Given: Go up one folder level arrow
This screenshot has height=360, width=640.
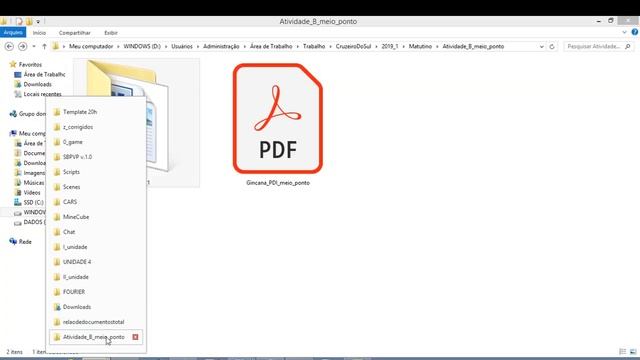Looking at the screenshot, I should 44,47.
